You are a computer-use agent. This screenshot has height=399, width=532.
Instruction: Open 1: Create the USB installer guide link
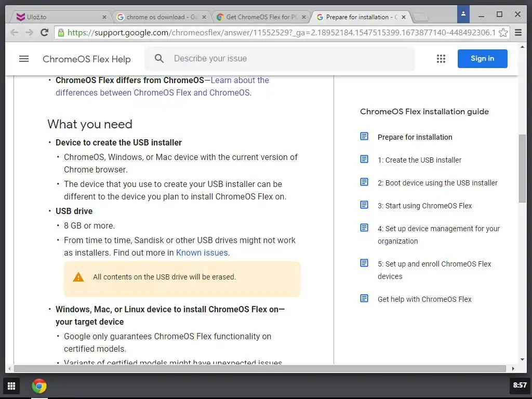pyautogui.click(x=419, y=160)
